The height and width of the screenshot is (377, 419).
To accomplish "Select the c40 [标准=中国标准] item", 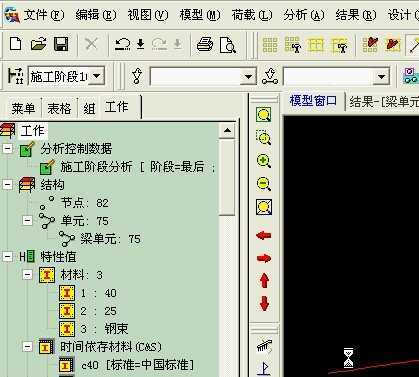I will 137,365.
